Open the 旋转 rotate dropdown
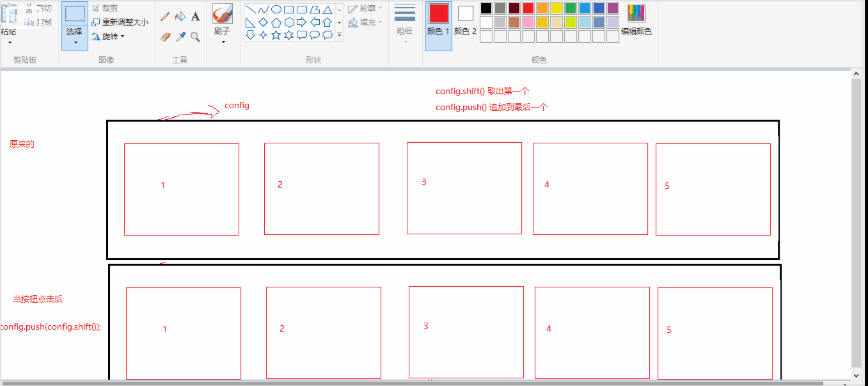Screen dimensions: 868x386 tap(122, 36)
